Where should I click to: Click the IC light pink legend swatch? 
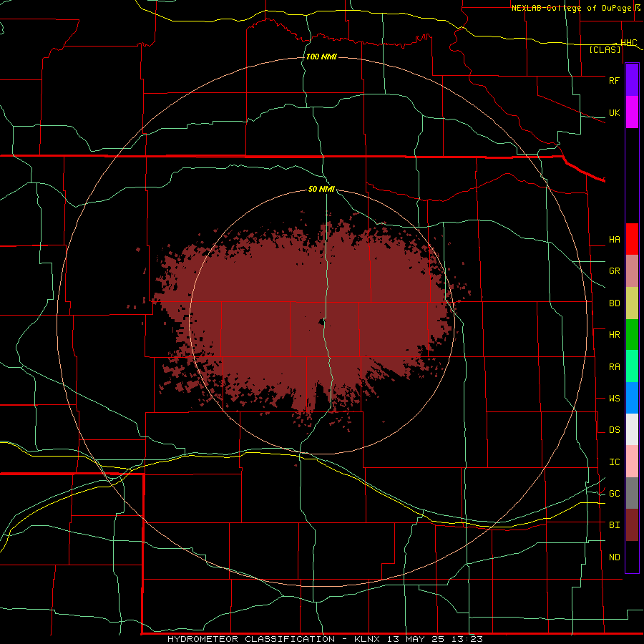click(632, 462)
